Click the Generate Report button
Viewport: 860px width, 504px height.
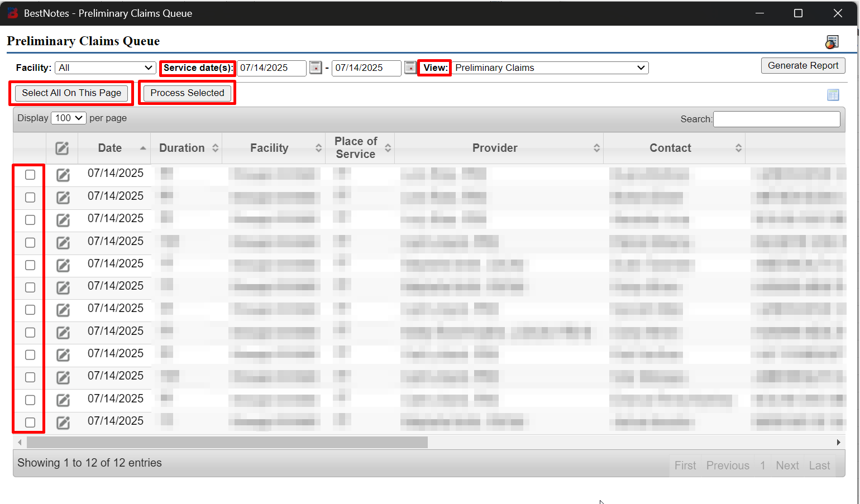point(803,65)
